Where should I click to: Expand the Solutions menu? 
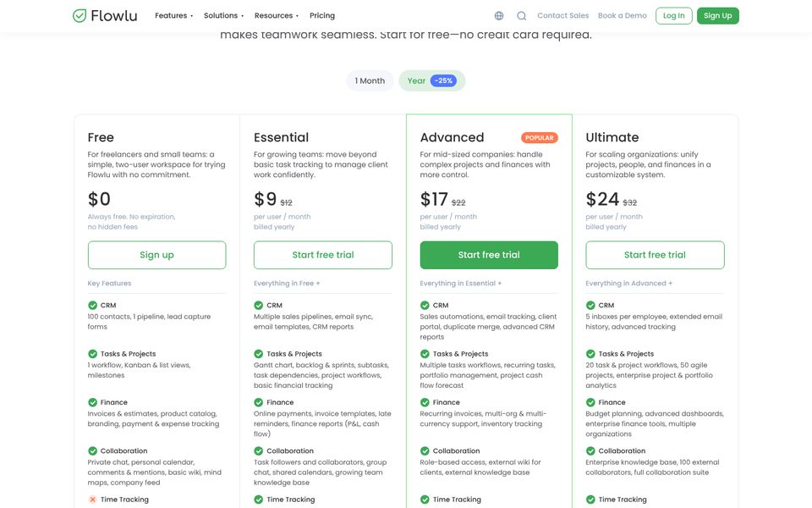pyautogui.click(x=223, y=15)
